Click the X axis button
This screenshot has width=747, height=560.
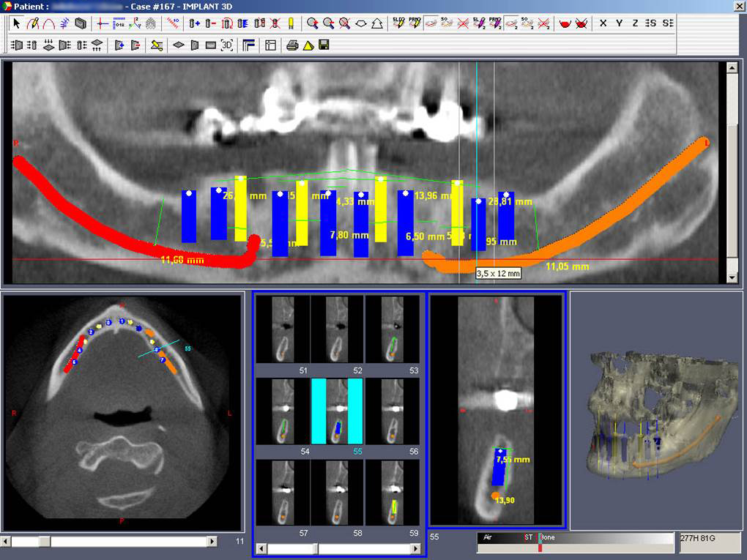coord(603,23)
